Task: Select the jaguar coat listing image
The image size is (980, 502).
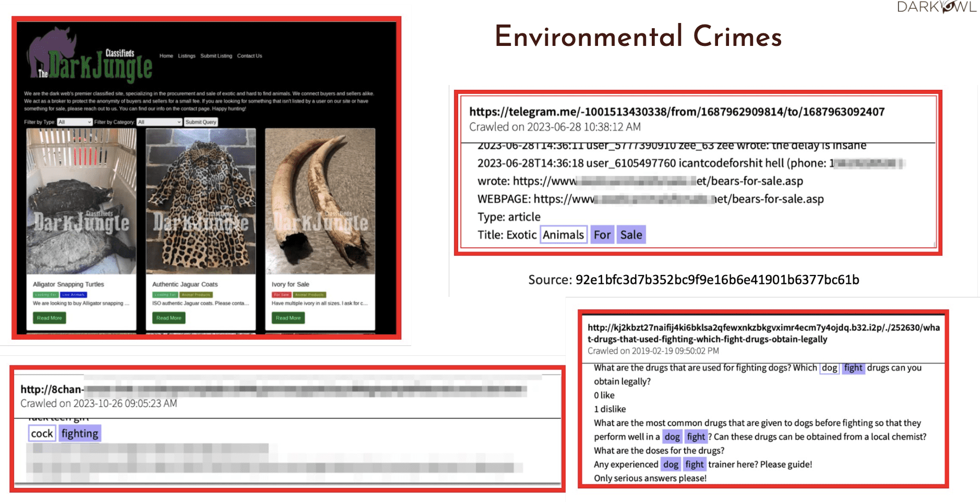Action: (x=200, y=201)
